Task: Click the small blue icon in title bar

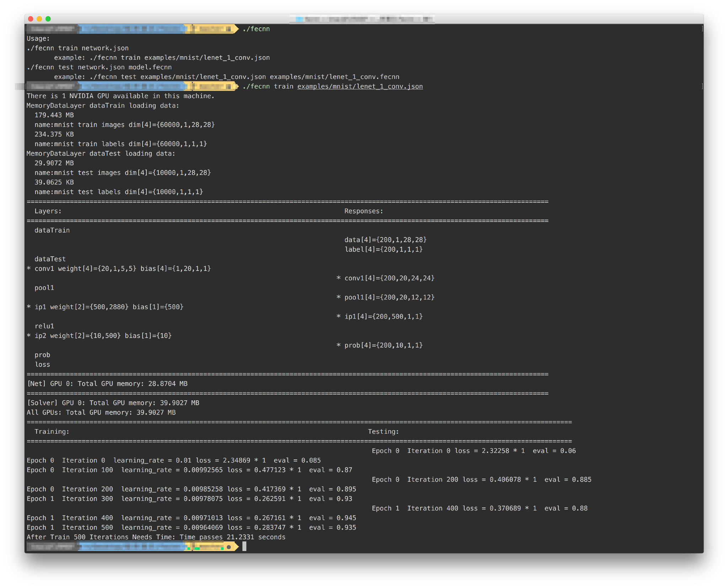Action: 299,19
